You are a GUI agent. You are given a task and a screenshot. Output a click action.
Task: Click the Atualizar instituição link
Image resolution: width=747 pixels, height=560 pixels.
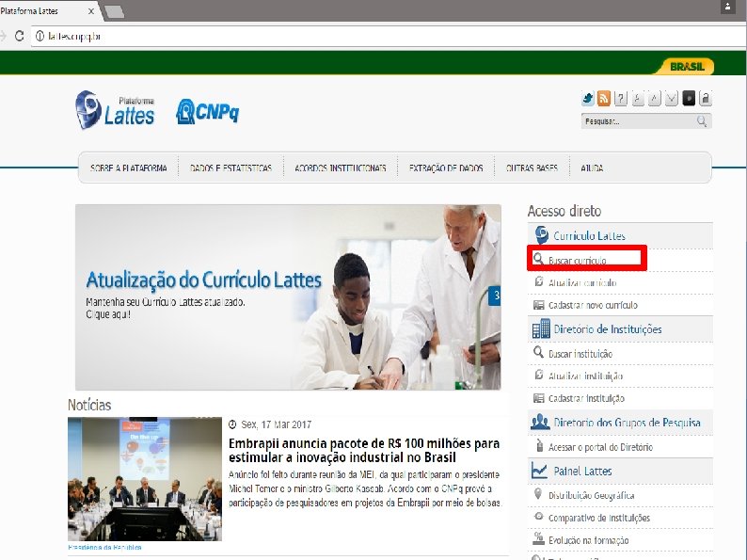585,376
